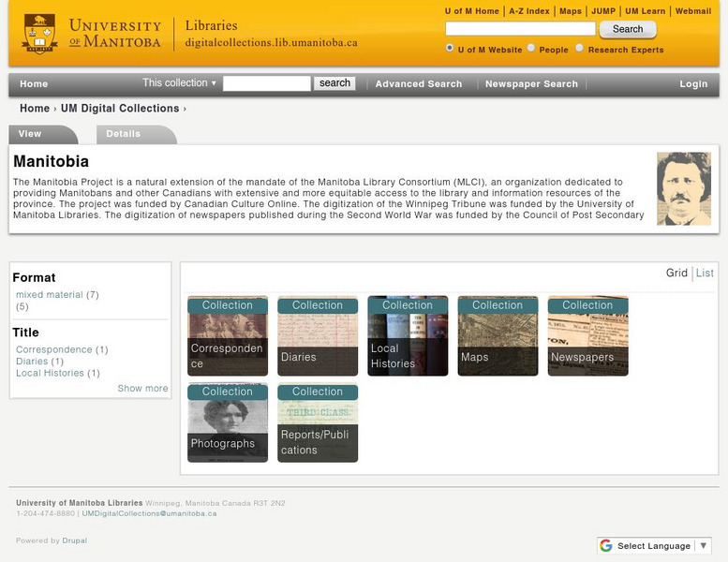Filter by Local Histories title facet

click(50, 373)
